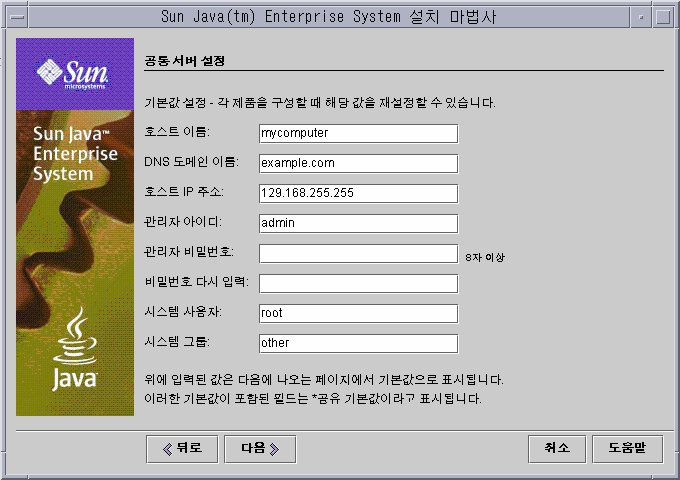The height and width of the screenshot is (480, 680).
Task: Proceed with the 다음 button
Action: point(260,449)
